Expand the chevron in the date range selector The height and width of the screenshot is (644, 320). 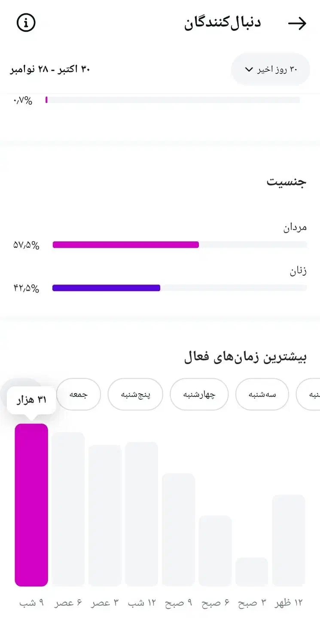(x=248, y=70)
